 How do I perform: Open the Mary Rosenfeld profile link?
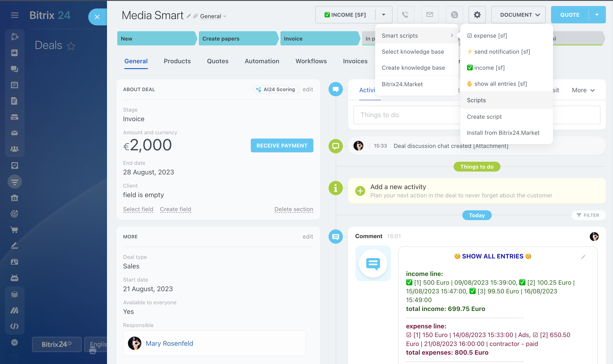coord(169,343)
